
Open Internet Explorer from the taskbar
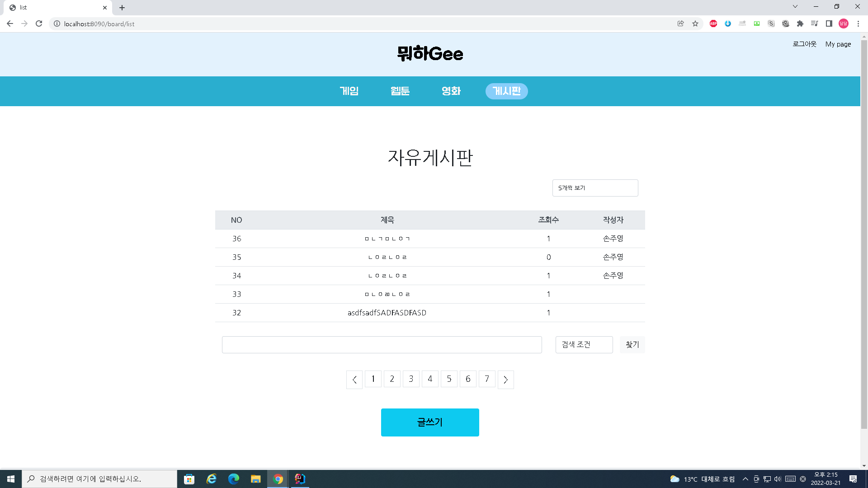click(211, 479)
